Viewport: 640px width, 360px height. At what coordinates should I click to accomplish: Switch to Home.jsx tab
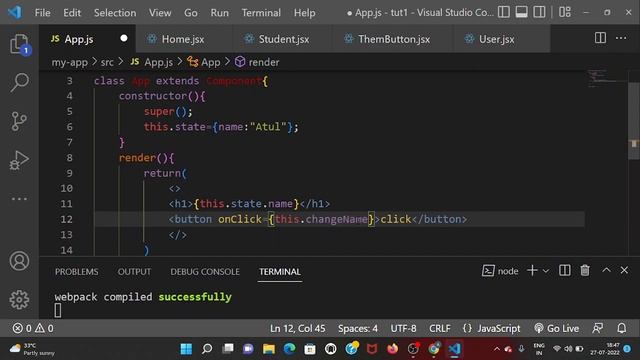click(x=183, y=39)
